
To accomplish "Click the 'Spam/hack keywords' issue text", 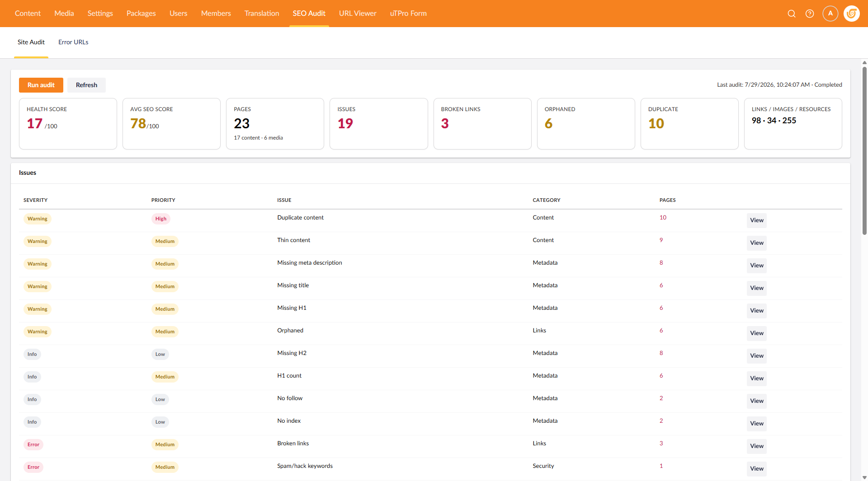I will point(305,466).
